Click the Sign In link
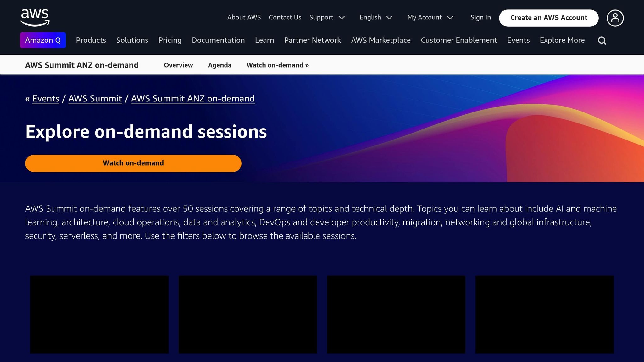 coord(480,18)
